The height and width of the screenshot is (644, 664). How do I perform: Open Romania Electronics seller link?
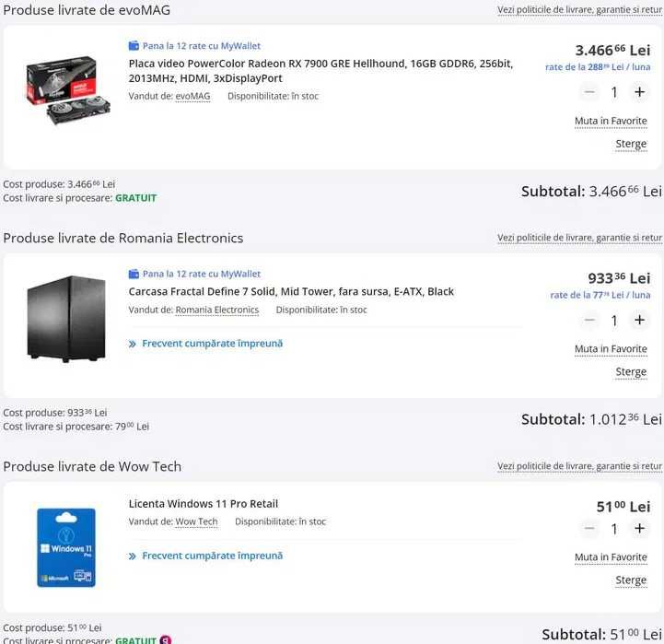[216, 310]
